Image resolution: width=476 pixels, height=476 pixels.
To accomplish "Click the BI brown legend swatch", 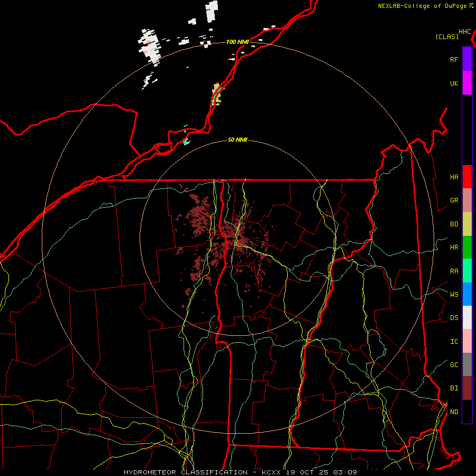I will [x=467, y=388].
